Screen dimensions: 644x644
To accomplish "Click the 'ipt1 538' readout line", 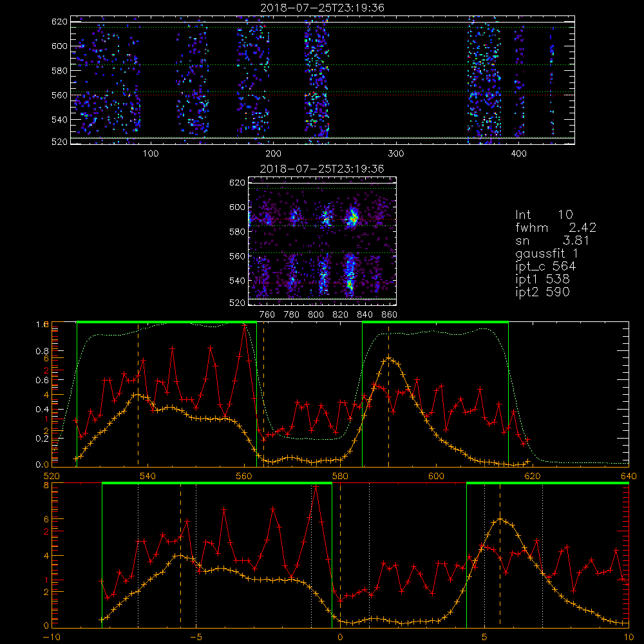I will [x=542, y=279].
